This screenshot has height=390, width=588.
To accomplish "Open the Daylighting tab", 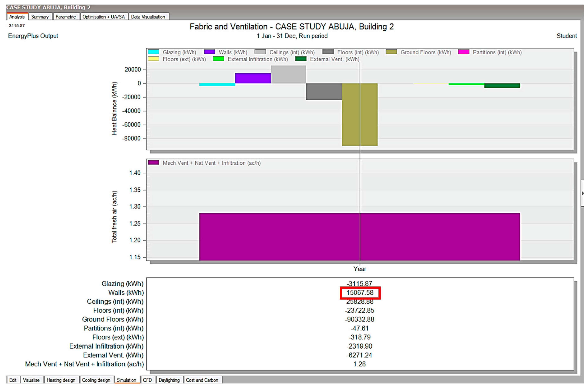I will coord(169,380).
